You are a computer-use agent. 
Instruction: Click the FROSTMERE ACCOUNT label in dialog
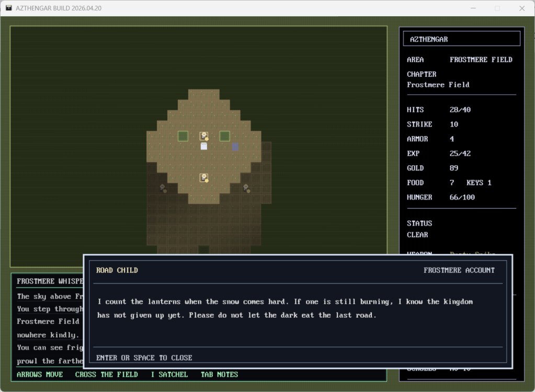tap(459, 270)
